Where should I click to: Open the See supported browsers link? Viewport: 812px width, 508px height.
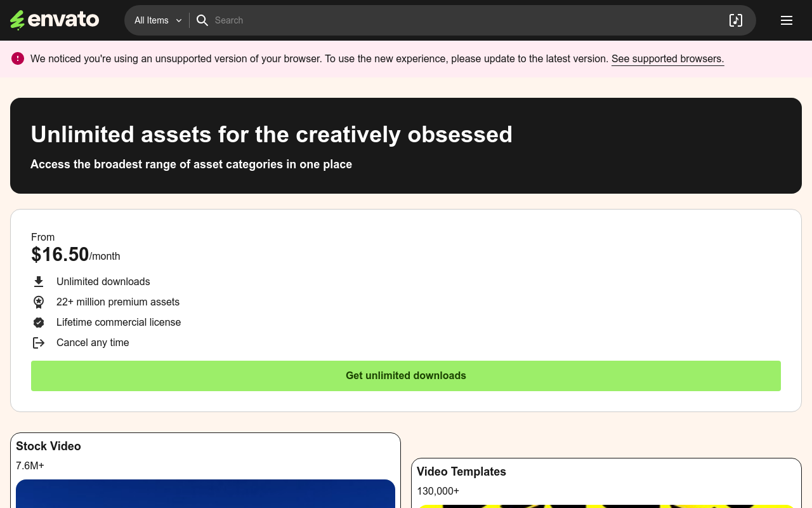click(x=667, y=58)
